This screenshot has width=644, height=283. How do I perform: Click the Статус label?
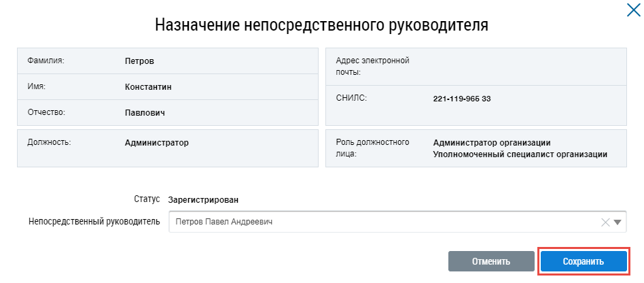point(147,199)
